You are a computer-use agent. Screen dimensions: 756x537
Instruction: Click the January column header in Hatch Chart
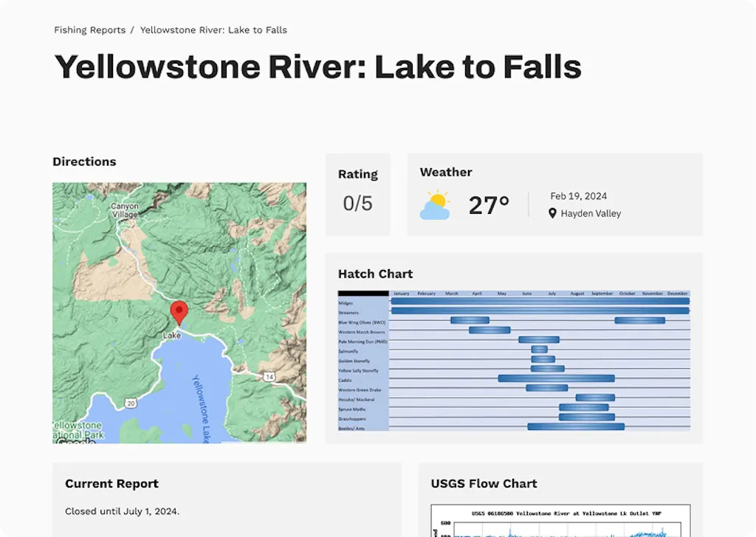point(401,294)
